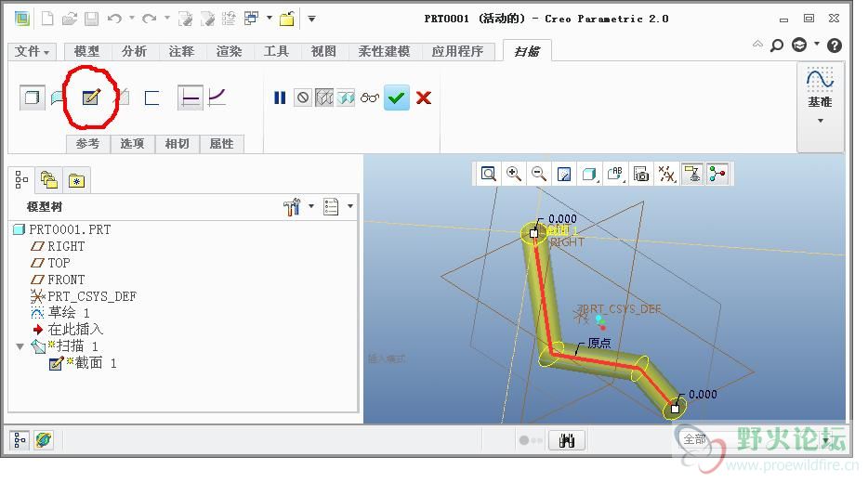
Task: Click the Zoom Out magnifier icon
Action: tap(539, 174)
